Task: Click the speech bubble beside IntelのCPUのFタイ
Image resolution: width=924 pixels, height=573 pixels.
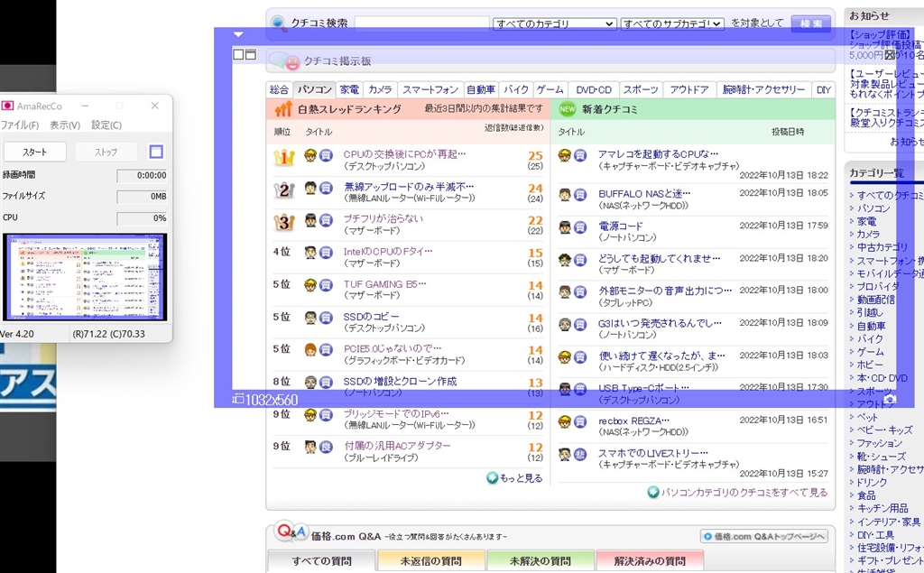Action: (x=327, y=253)
